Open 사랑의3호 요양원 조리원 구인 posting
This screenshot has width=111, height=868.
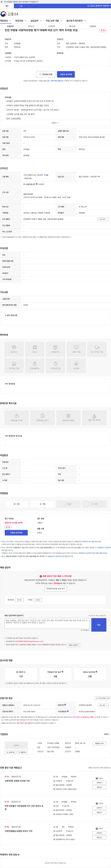[17, 781]
